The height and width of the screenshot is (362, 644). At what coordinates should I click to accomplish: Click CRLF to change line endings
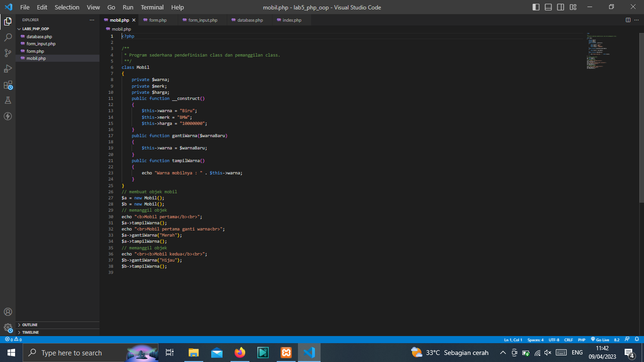pyautogui.click(x=569, y=339)
